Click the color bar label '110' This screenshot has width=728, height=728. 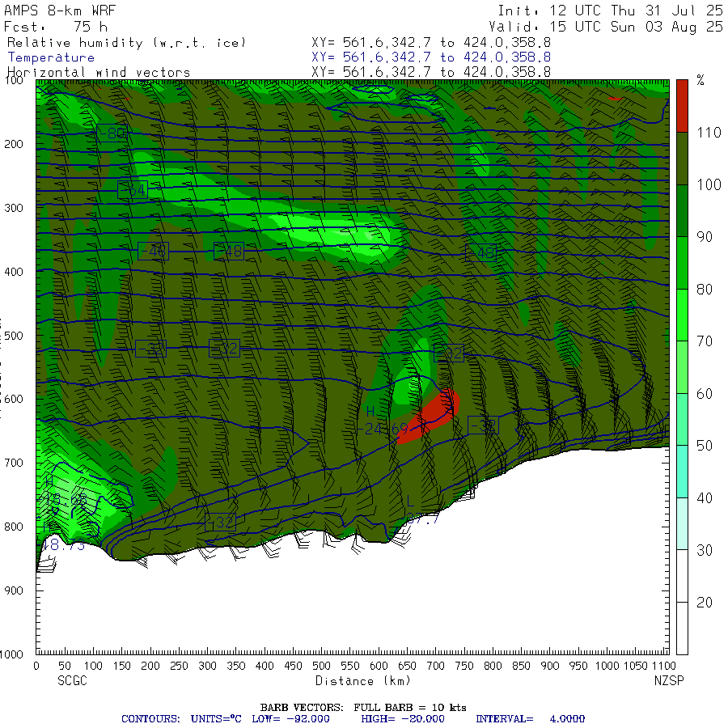tap(709, 133)
